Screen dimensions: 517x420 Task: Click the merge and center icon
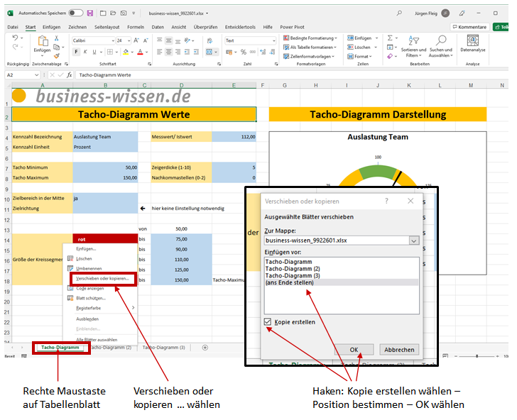209,52
